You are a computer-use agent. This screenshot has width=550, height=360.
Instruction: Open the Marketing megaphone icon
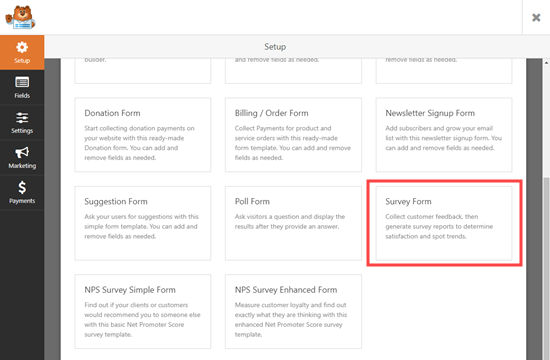pos(22,153)
